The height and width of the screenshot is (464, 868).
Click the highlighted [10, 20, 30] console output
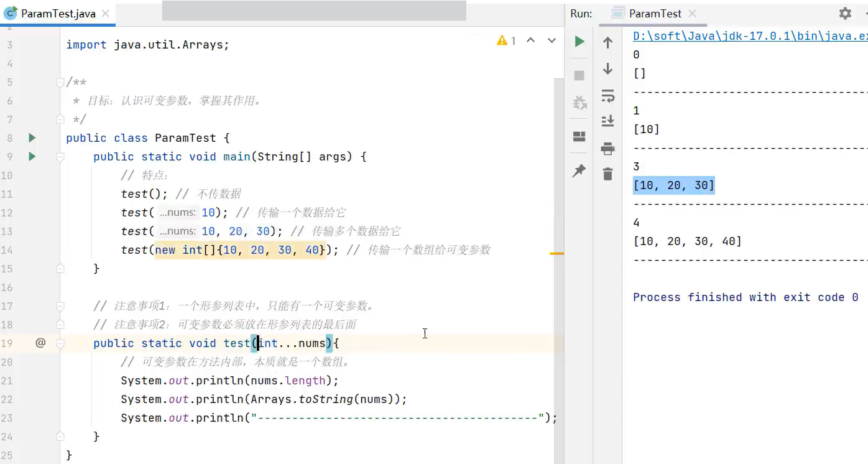point(674,185)
